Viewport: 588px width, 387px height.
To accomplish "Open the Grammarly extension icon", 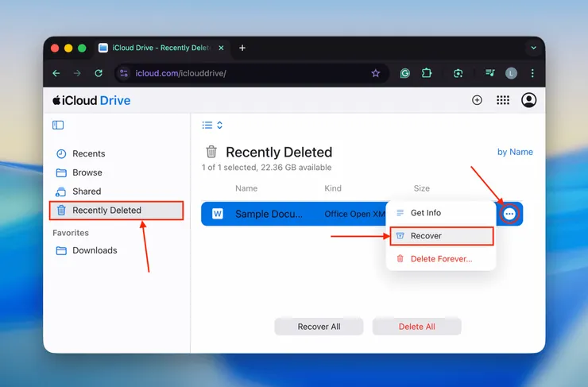I will (x=404, y=73).
